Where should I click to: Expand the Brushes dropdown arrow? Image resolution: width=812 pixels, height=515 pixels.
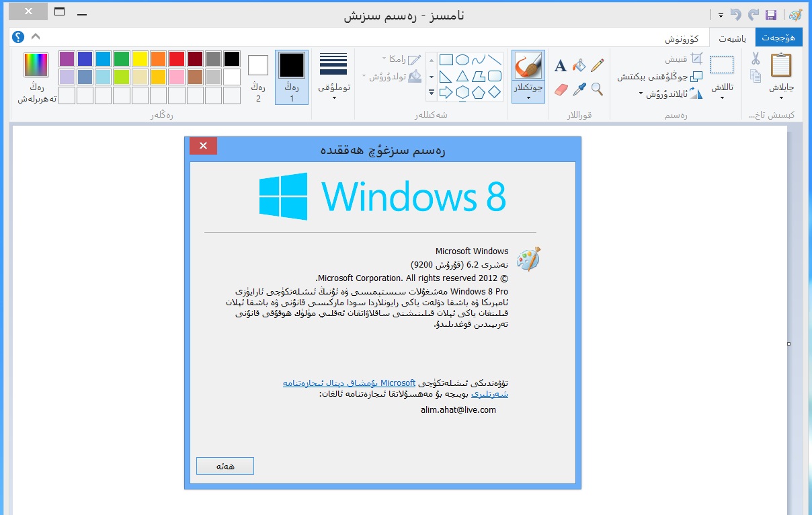click(x=528, y=98)
